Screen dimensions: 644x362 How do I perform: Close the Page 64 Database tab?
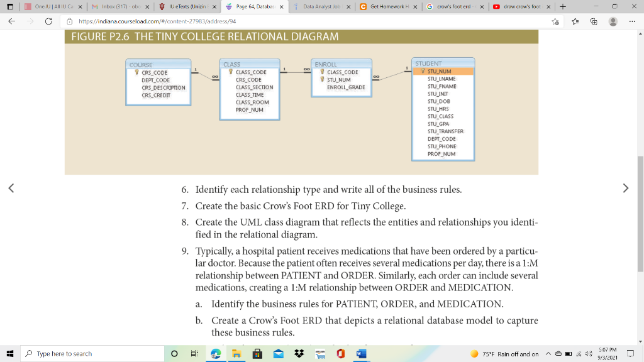(x=281, y=6)
